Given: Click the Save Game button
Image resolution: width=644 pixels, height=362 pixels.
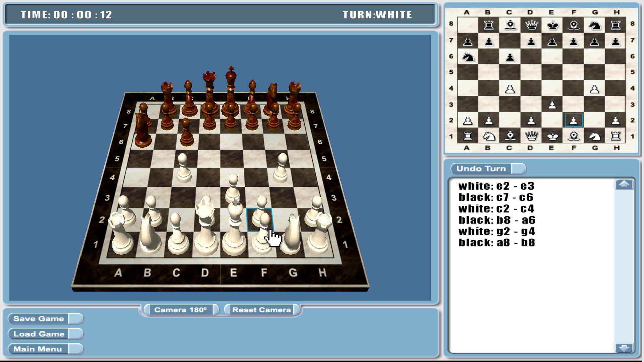Looking at the screenshot, I should (x=38, y=318).
